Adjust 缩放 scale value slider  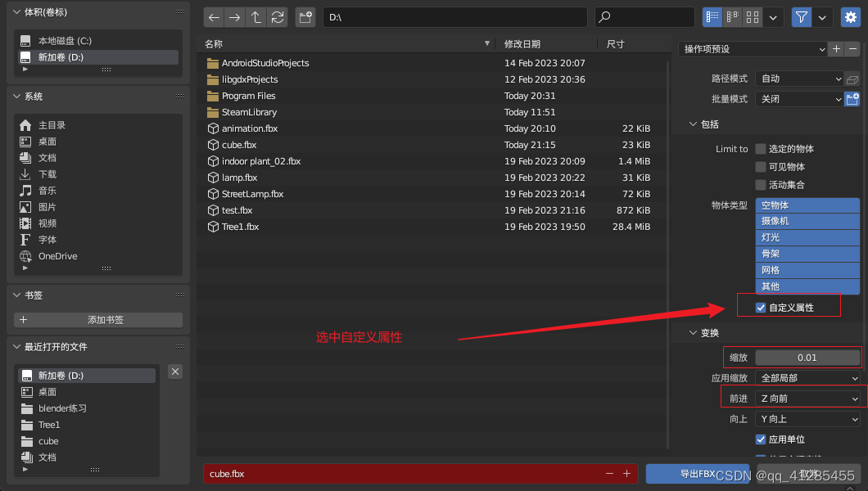(x=807, y=358)
